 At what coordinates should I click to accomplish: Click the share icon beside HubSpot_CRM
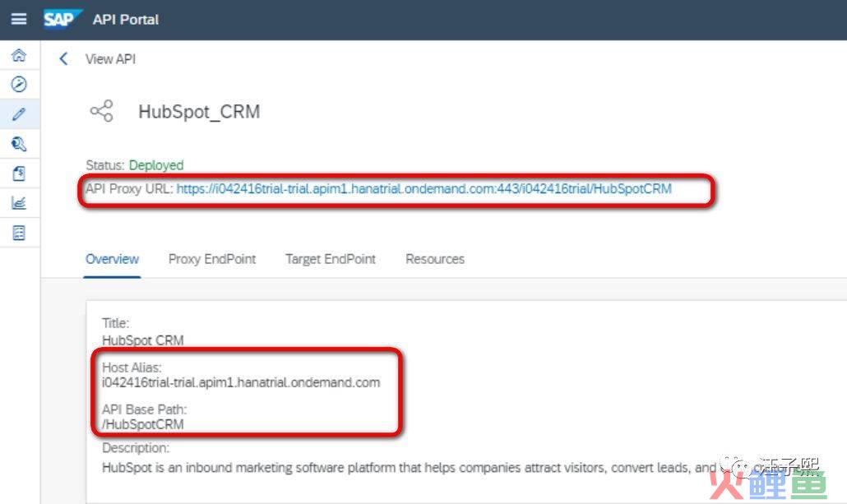[x=102, y=112]
